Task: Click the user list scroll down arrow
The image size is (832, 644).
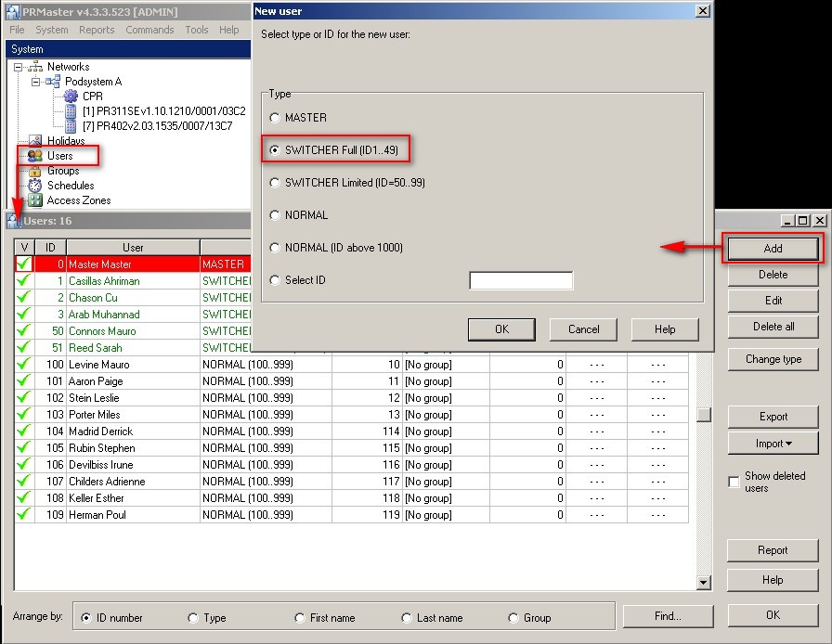Action: tap(704, 583)
